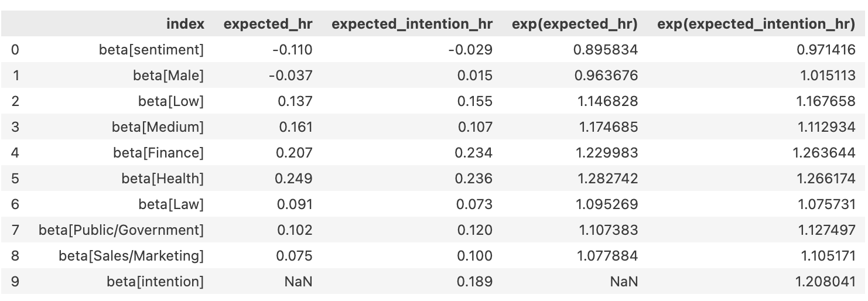Click the beta[intention] cell

click(x=155, y=282)
